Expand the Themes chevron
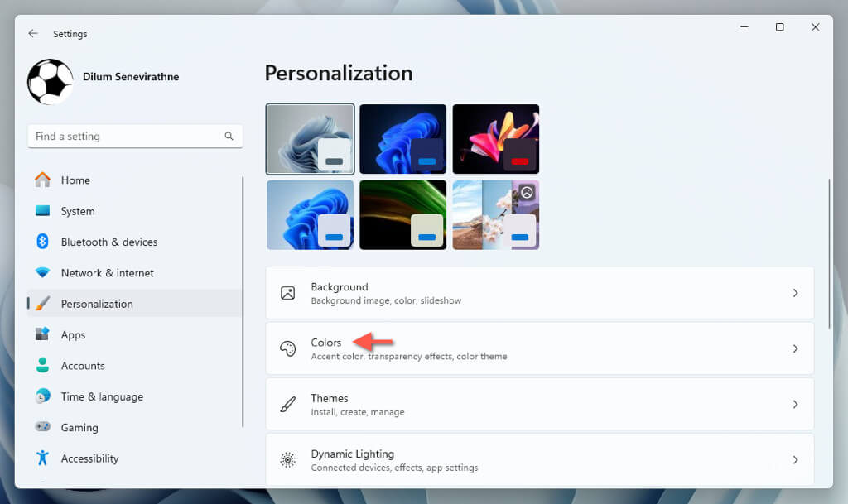The width and height of the screenshot is (848, 504). click(795, 404)
